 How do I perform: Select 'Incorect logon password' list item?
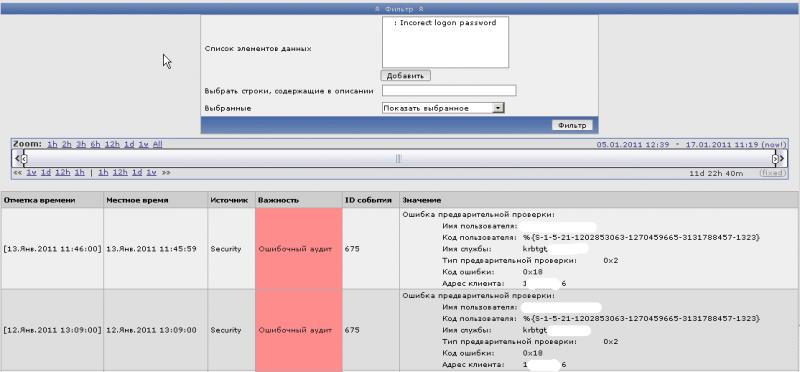pyautogui.click(x=445, y=22)
